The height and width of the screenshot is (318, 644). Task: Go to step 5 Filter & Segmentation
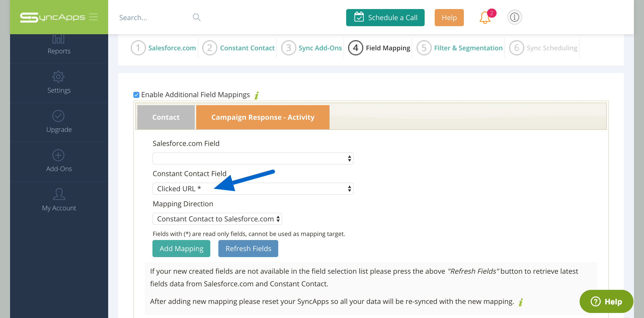[460, 48]
